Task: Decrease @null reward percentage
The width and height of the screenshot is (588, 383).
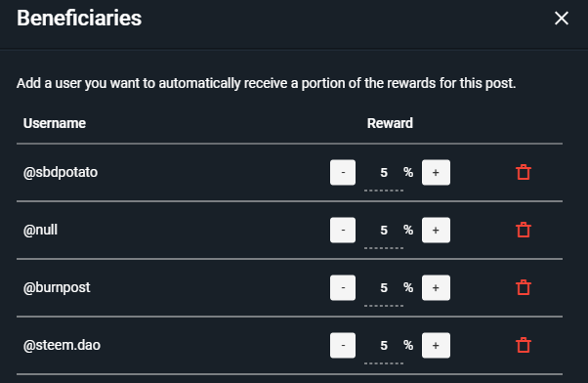Action: tap(343, 230)
